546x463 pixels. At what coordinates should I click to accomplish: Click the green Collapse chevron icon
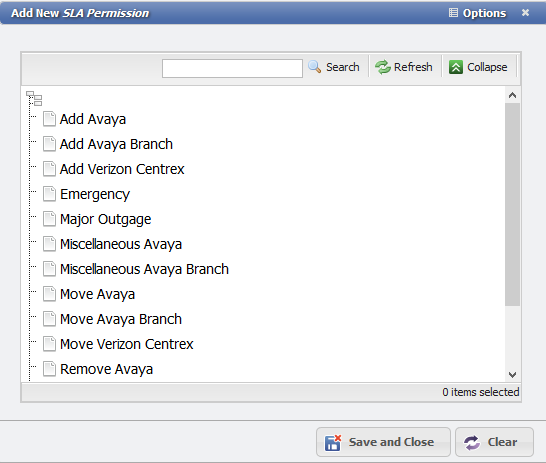[x=455, y=67]
